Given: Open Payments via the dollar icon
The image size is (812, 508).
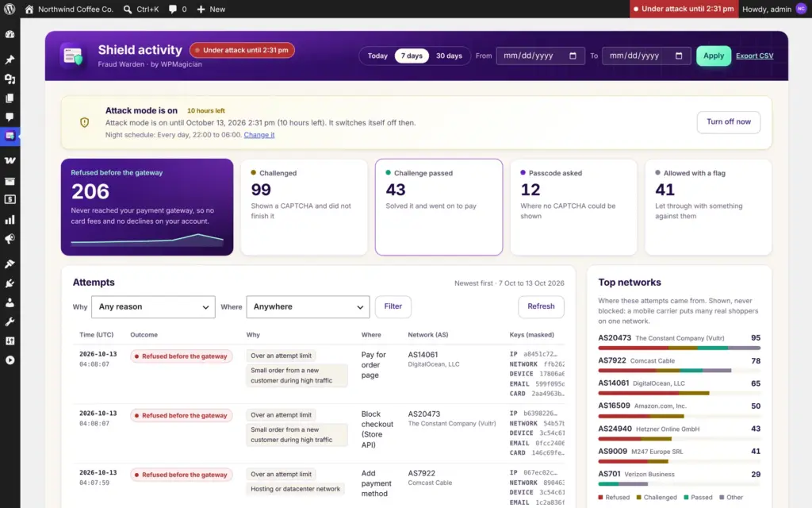Looking at the screenshot, I should [x=10, y=199].
